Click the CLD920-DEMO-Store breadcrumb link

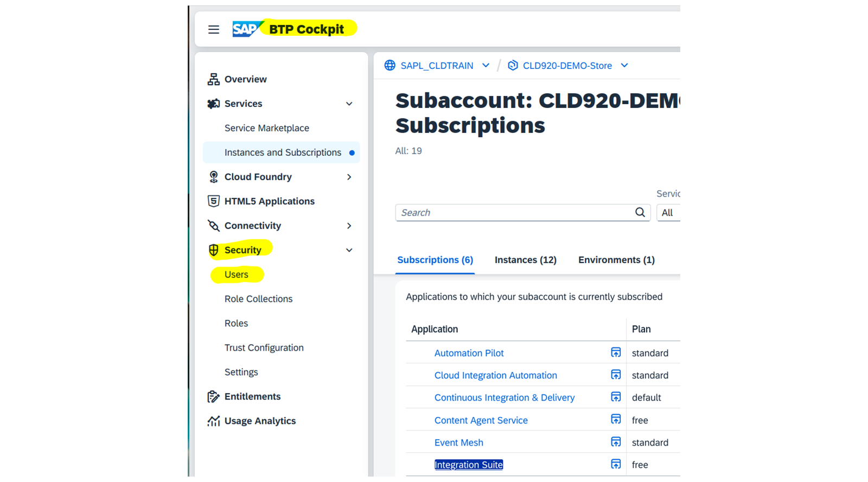coord(567,66)
